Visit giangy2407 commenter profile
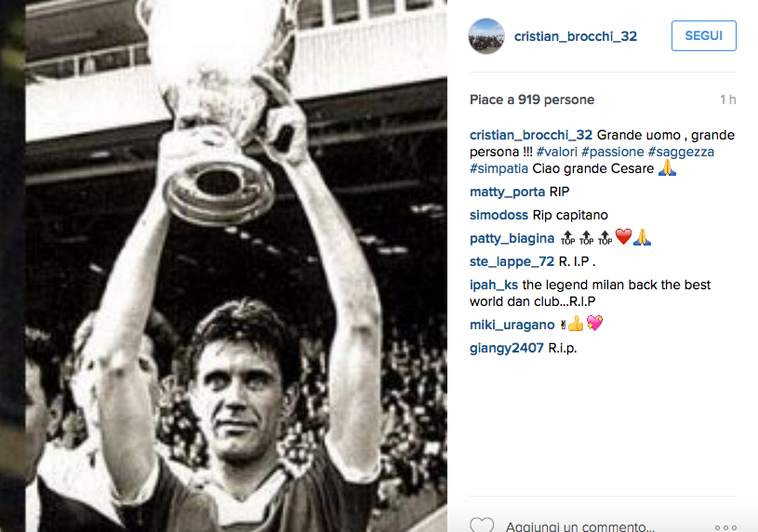The height and width of the screenshot is (532, 758). click(507, 348)
